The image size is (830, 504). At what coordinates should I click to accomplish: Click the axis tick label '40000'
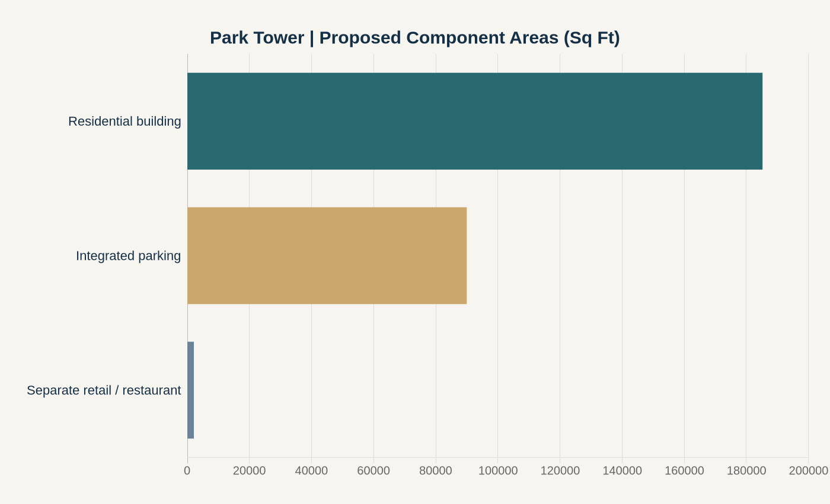pos(311,471)
